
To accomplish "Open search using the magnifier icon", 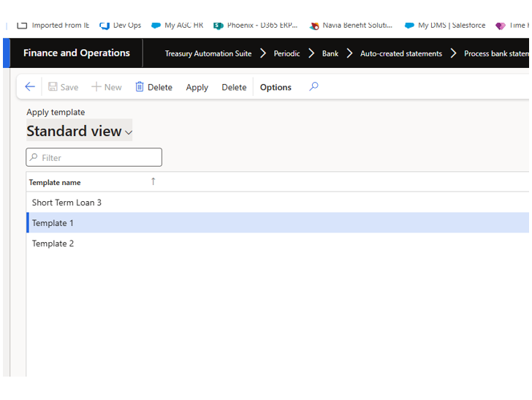I will click(x=313, y=86).
